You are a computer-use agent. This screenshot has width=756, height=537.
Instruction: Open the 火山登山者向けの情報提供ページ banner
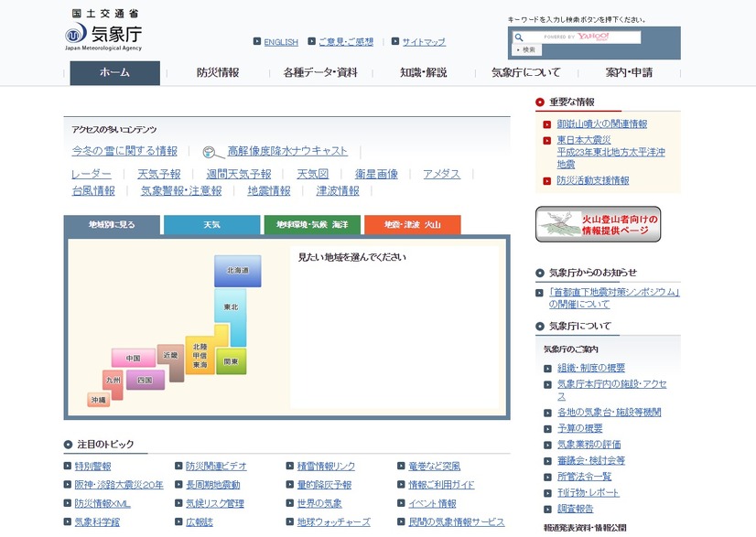coord(598,225)
